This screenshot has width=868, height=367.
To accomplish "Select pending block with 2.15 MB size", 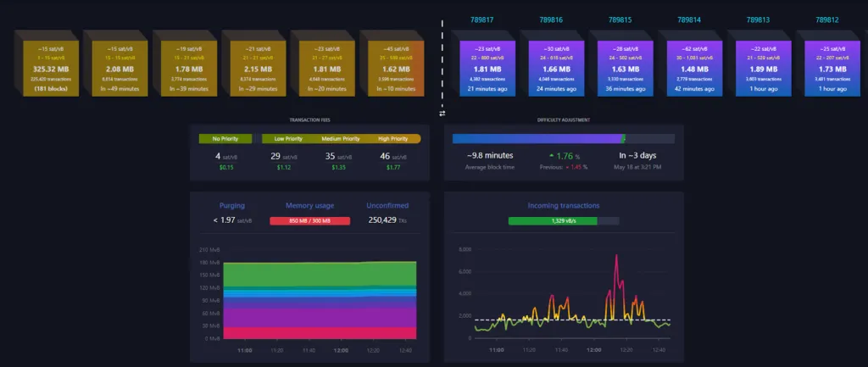I will (x=258, y=68).
